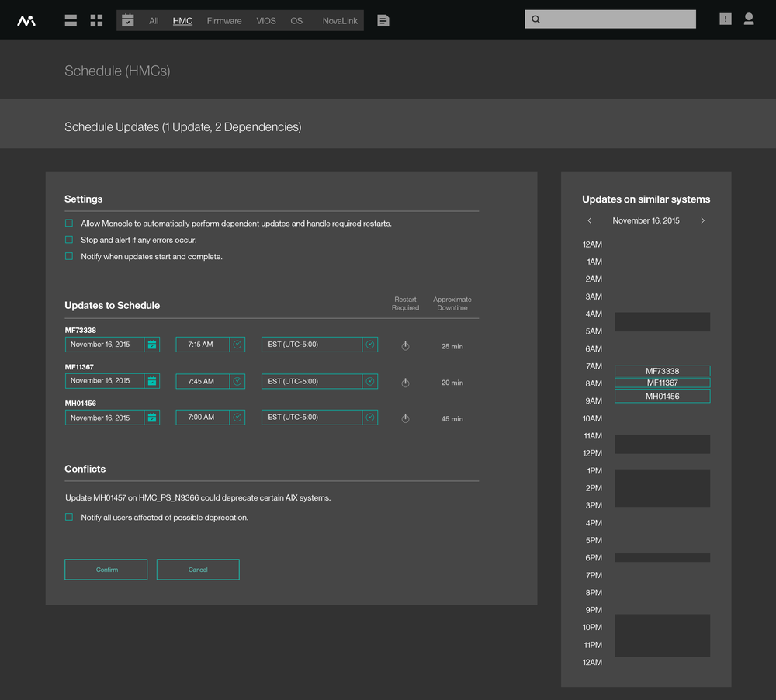Open the alerts notification icon
Viewport: 776px width, 700px height.
pyautogui.click(x=725, y=19)
